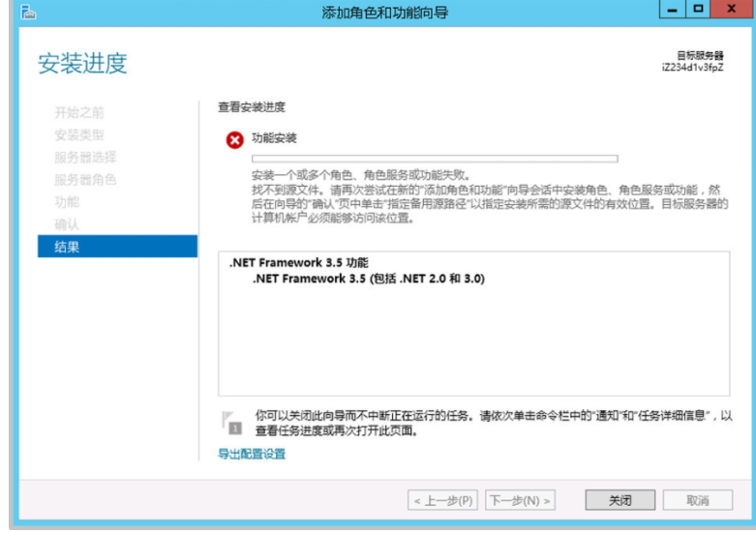The height and width of the screenshot is (533, 756).
Task: Click the red error icon beside 功能安装
Action: click(234, 140)
